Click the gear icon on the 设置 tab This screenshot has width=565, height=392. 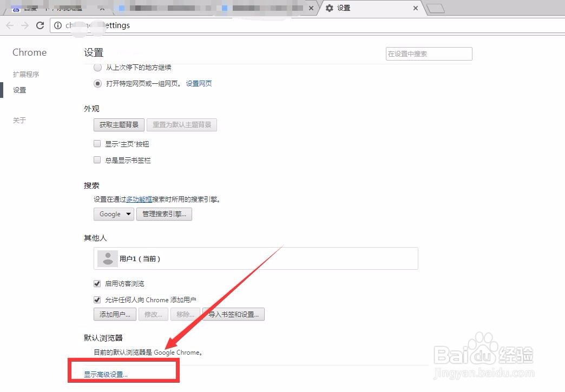[x=330, y=8]
